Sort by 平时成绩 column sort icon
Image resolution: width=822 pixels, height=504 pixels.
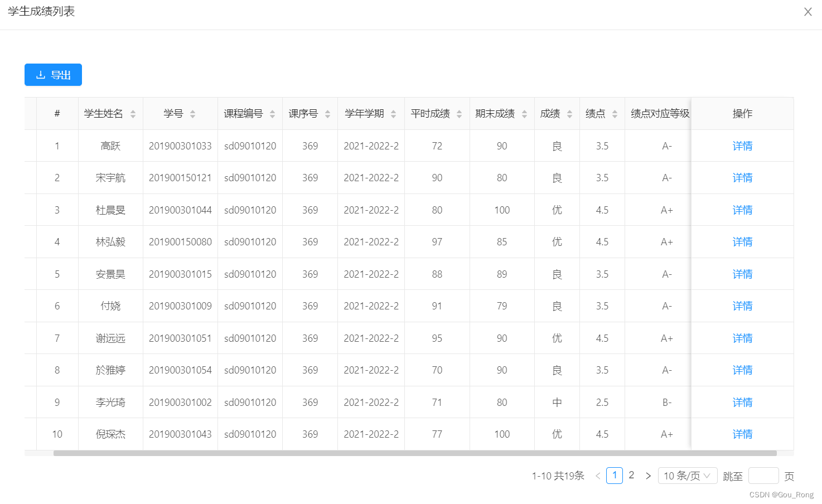click(x=459, y=114)
